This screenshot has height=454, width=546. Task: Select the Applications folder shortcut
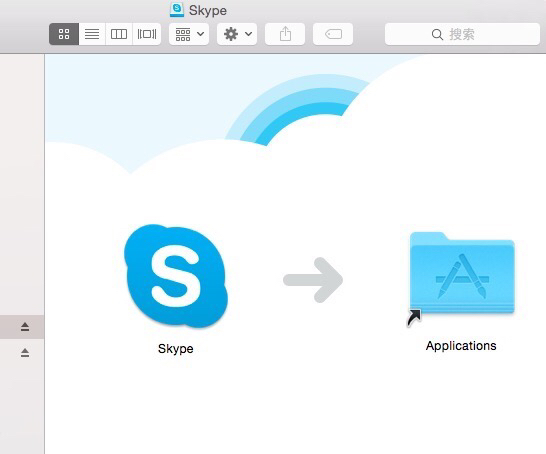(461, 279)
